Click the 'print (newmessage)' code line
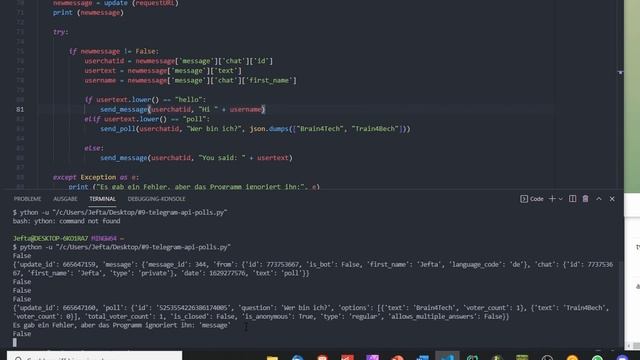Image resolution: width=640 pixels, height=360 pixels. (x=88, y=13)
